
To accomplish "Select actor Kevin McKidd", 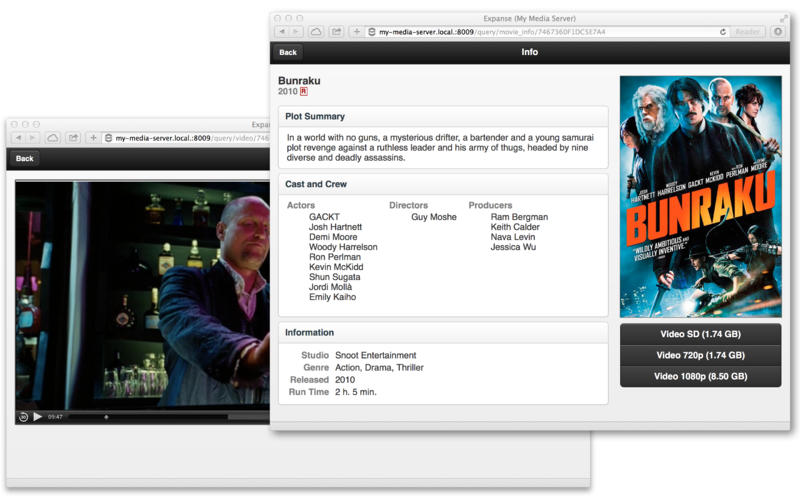I will 336,267.
